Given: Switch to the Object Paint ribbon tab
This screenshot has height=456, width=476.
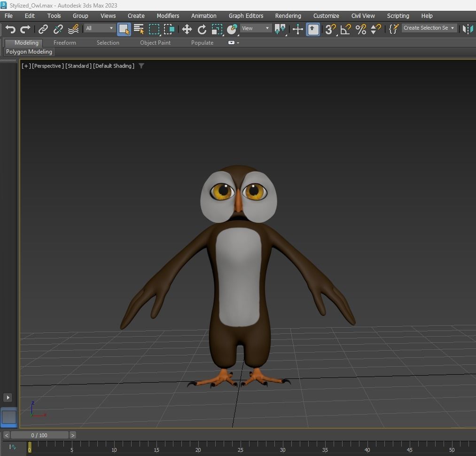Looking at the screenshot, I should (155, 43).
